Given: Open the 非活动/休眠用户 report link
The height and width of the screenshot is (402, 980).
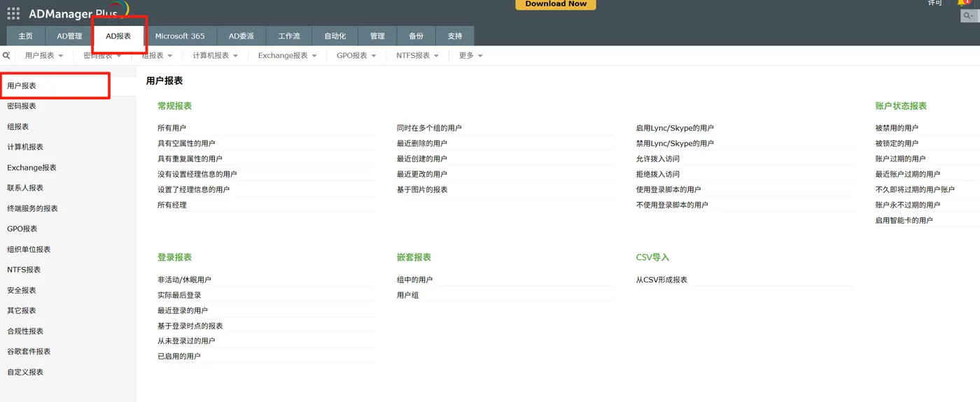Looking at the screenshot, I should [x=184, y=280].
